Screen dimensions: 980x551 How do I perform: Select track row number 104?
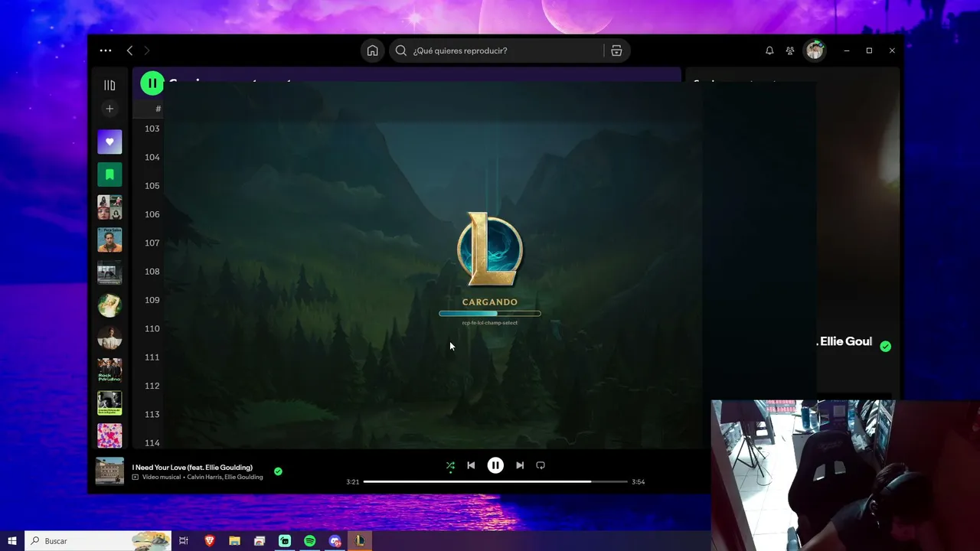tap(152, 157)
